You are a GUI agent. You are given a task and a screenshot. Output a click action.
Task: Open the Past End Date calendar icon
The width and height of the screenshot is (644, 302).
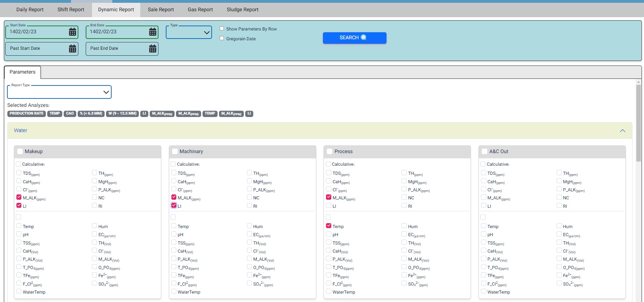[x=153, y=49]
